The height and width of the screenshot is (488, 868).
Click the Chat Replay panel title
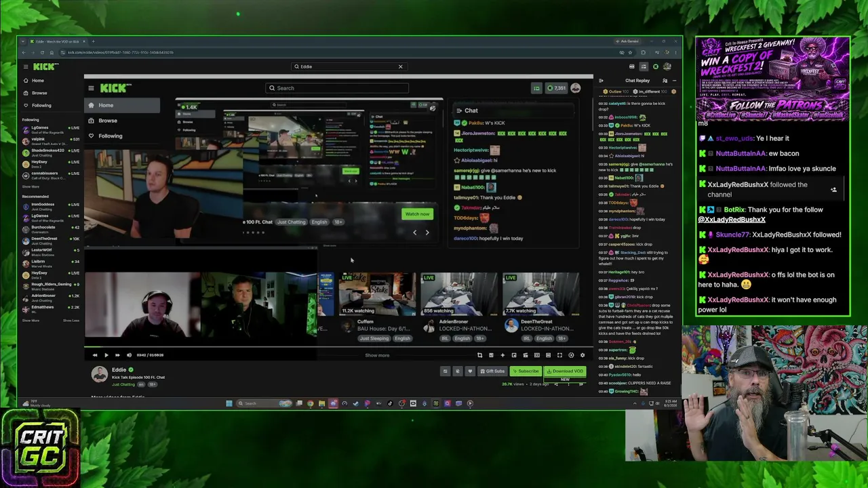tap(637, 81)
